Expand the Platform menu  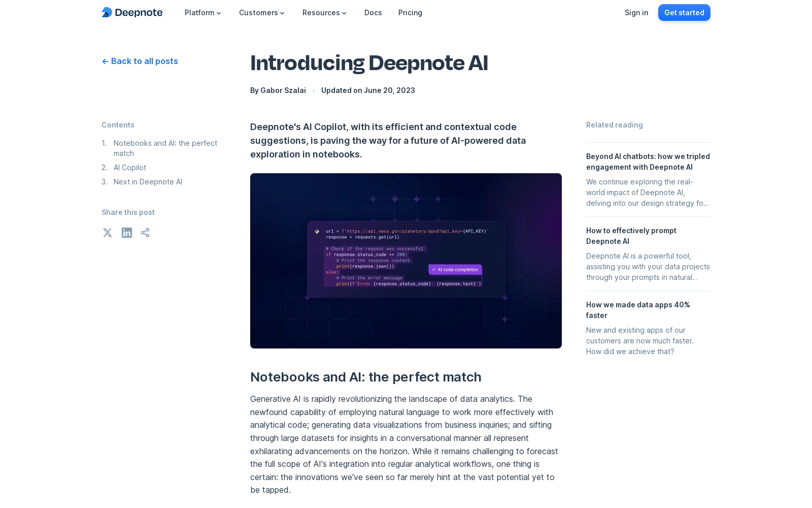pyautogui.click(x=203, y=13)
